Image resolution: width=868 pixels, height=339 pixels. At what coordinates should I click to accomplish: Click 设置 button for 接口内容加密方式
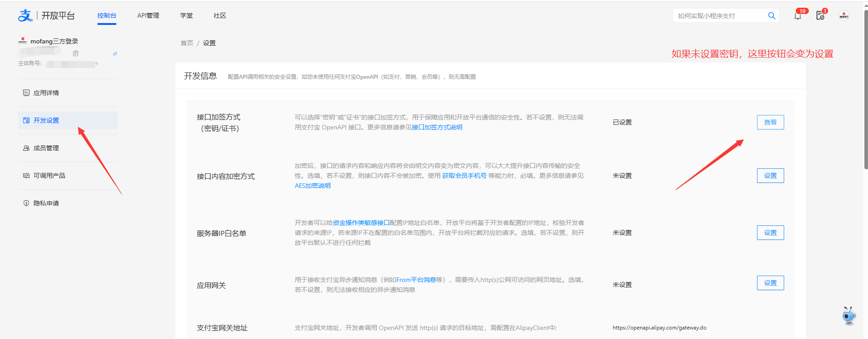[770, 176]
